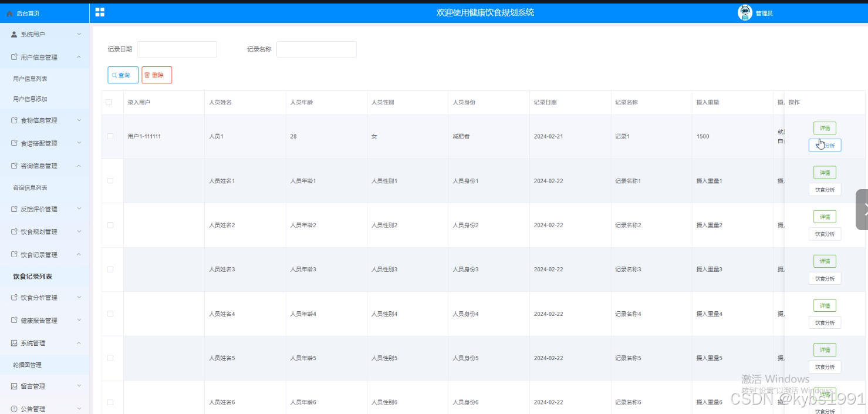Image resolution: width=868 pixels, height=414 pixels.
Task: Expand 饮食规划管理 with its chevron
Action: 79,231
